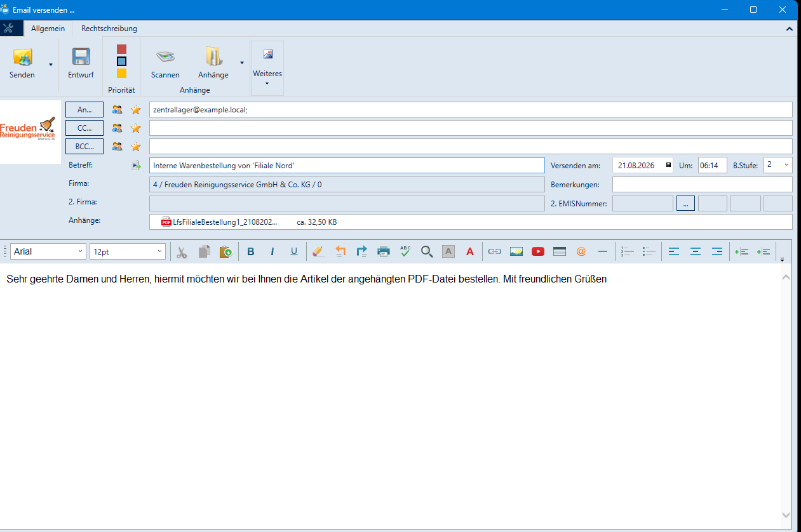Click the ... button beside 2. EMISNummer
This screenshot has width=801, height=532.
685,204
